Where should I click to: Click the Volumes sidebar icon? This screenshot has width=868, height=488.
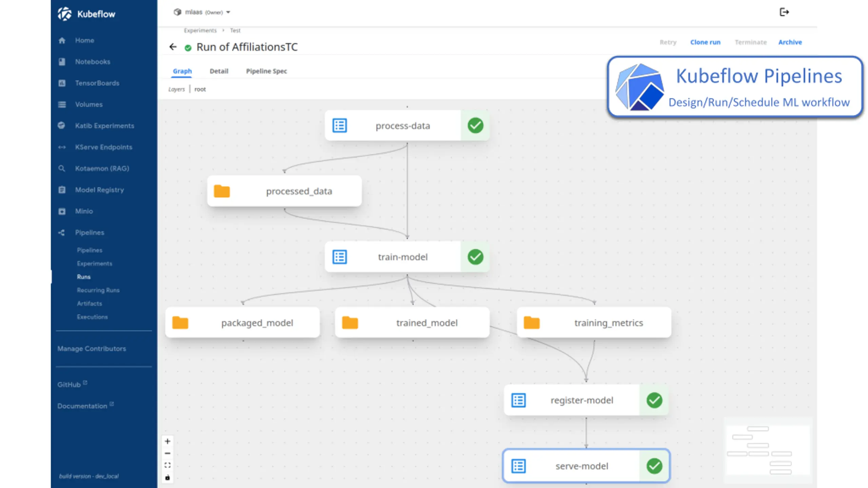62,104
